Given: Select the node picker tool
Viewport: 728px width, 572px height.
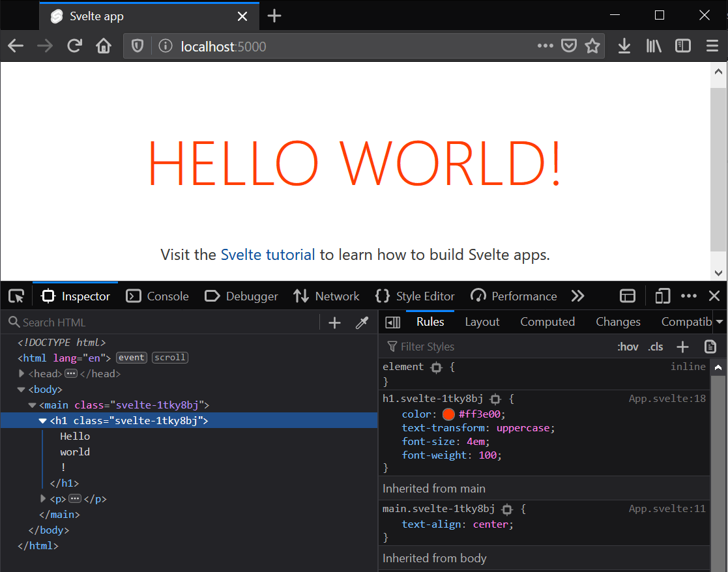Looking at the screenshot, I should (x=16, y=296).
